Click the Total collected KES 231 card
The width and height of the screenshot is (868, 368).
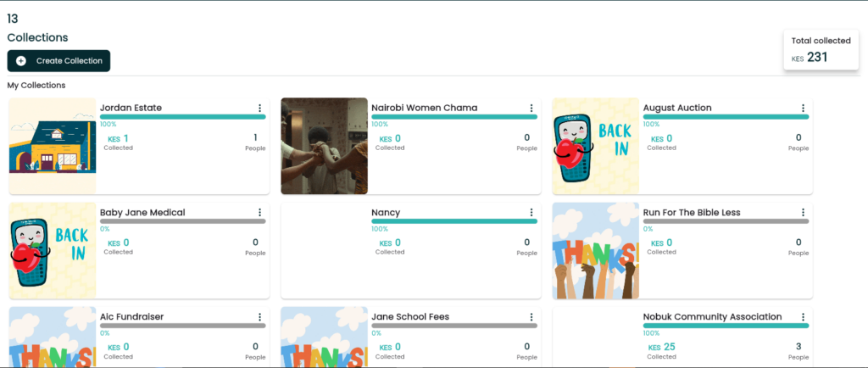tap(821, 50)
